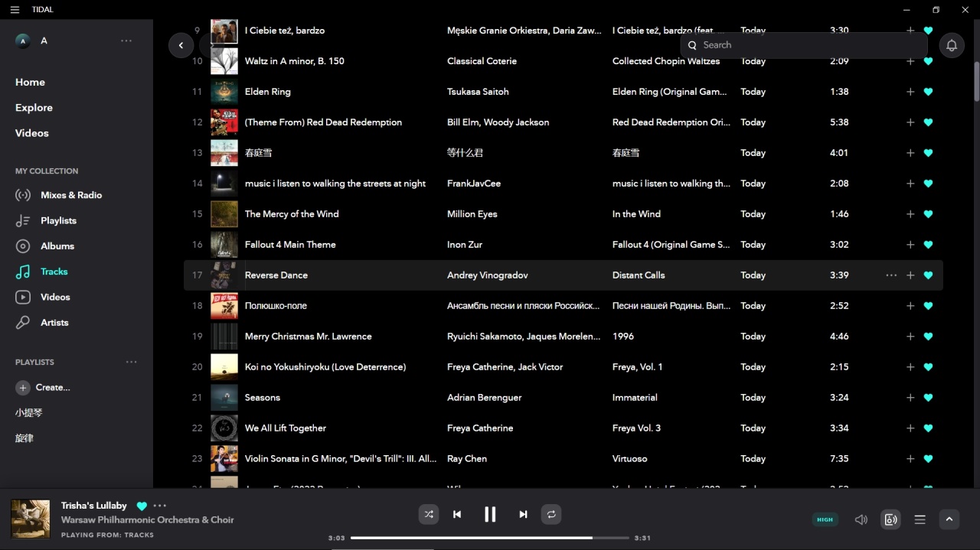Viewport: 980px width, 550px height.
Task: Open album Distant Calls
Action: (x=639, y=275)
